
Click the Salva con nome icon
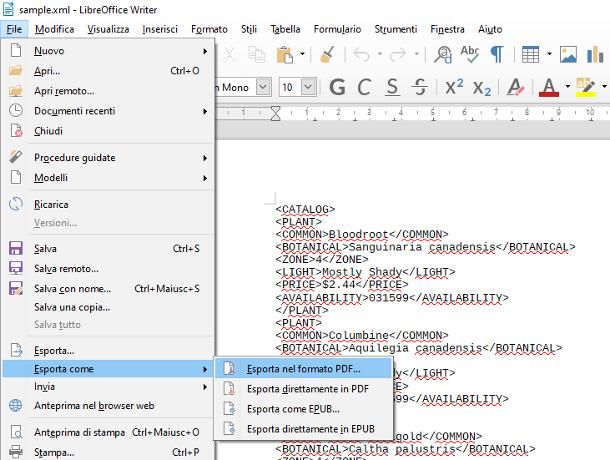click(16, 288)
